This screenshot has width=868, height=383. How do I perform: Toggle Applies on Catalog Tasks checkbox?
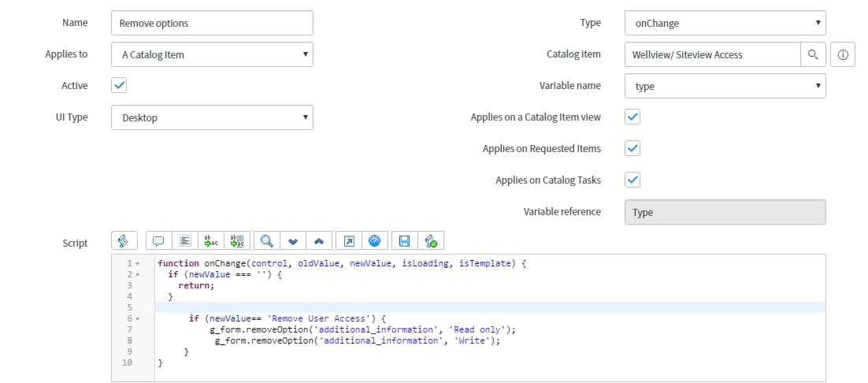(632, 180)
